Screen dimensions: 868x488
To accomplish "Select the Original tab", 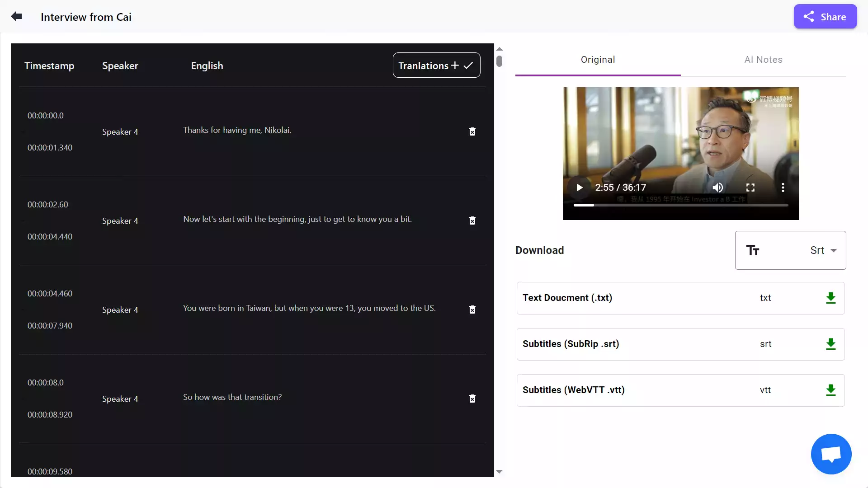I will pyautogui.click(x=597, y=59).
